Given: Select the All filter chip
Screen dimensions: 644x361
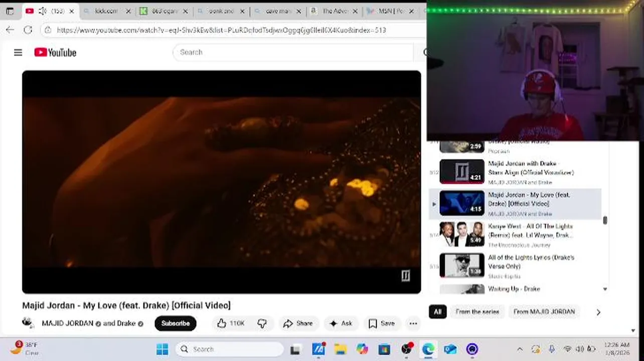Looking at the screenshot, I should click(437, 312).
